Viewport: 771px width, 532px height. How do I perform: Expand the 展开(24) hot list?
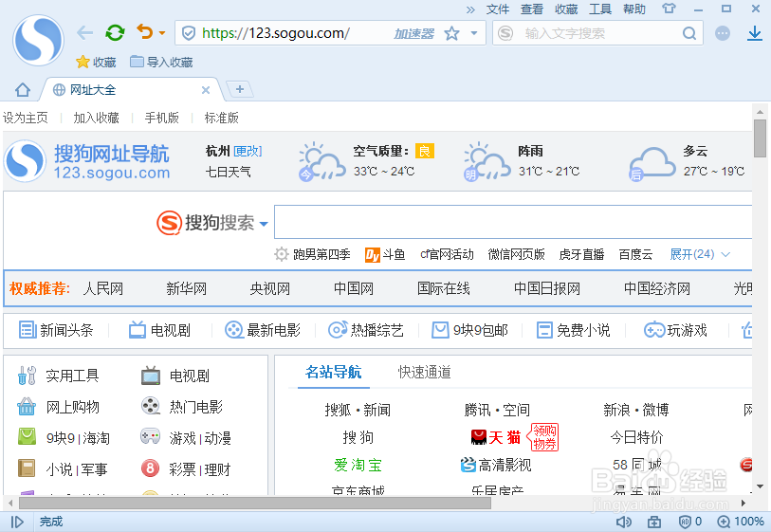(x=700, y=254)
